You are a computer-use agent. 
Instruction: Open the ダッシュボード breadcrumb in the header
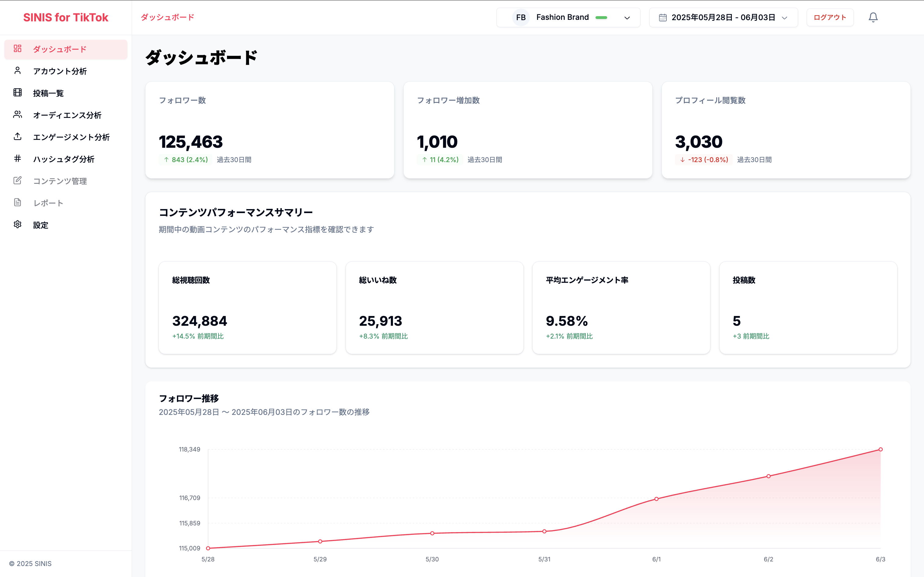click(167, 17)
